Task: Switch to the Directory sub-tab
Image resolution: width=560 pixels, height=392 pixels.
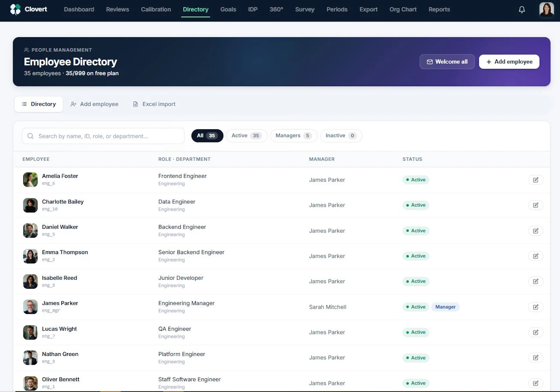Action: pos(38,104)
